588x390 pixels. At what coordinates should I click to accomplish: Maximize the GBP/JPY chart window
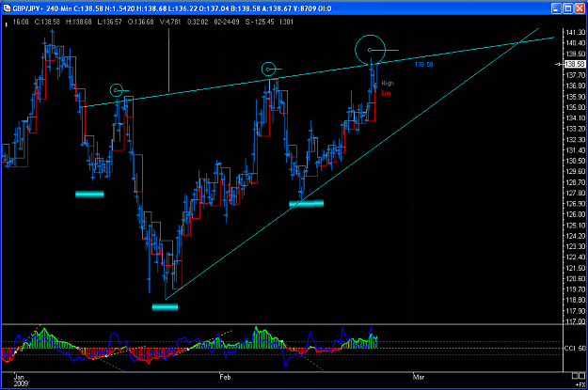pyautogui.click(x=568, y=8)
